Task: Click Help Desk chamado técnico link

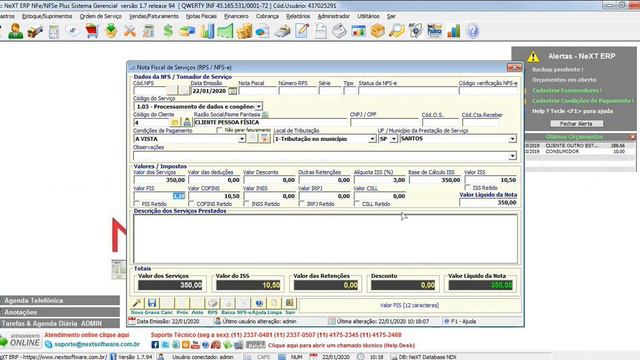Action: coord(341,345)
